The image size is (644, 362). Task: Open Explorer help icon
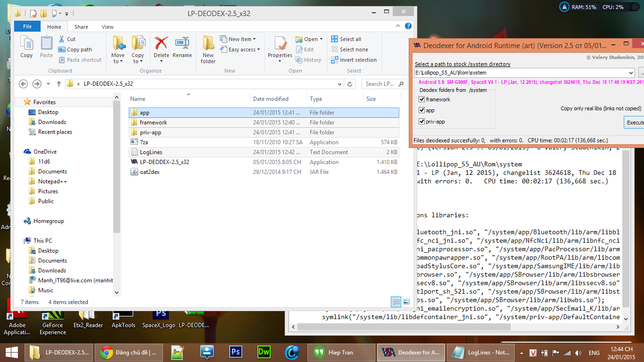(408, 26)
